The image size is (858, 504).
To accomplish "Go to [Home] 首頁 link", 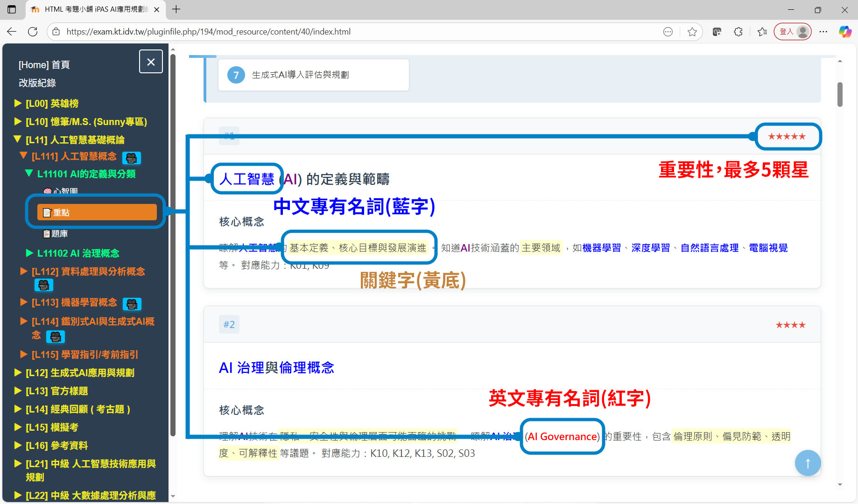I will [x=44, y=64].
